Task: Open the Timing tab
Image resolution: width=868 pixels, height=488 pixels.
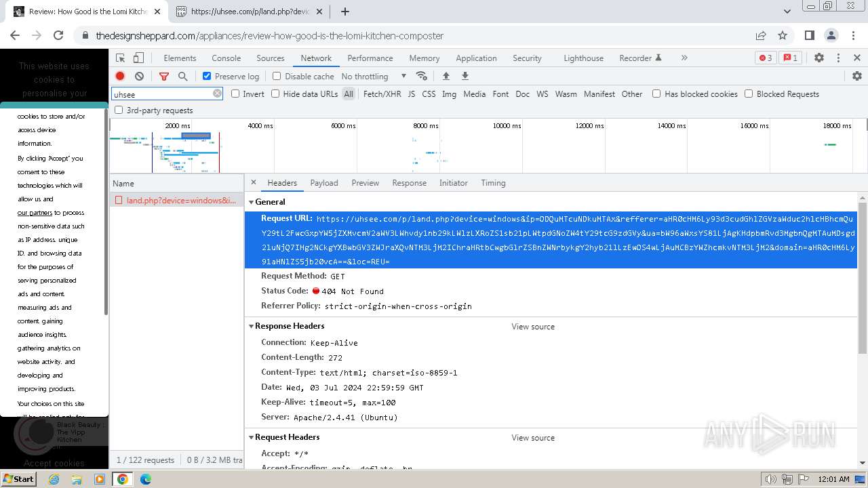Action: 493,183
